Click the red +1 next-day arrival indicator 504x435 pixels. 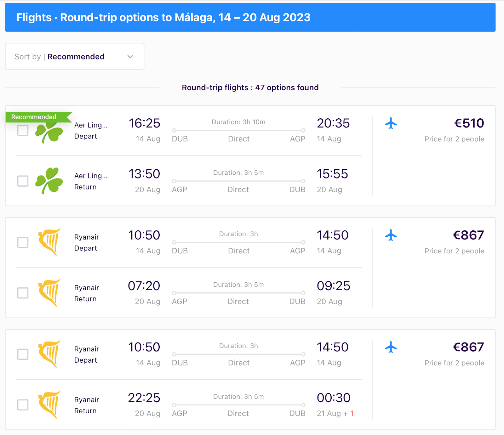pyautogui.click(x=348, y=414)
